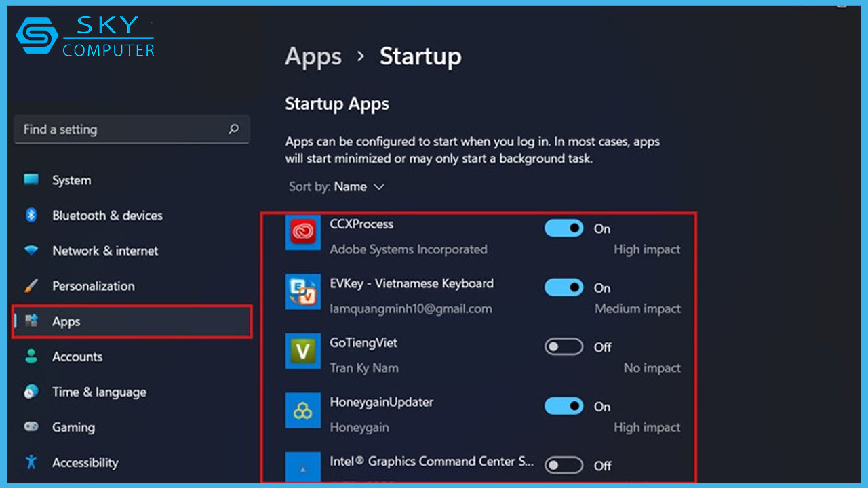Click the Apps grid icon in sidebar
868x488 pixels.
click(31, 321)
